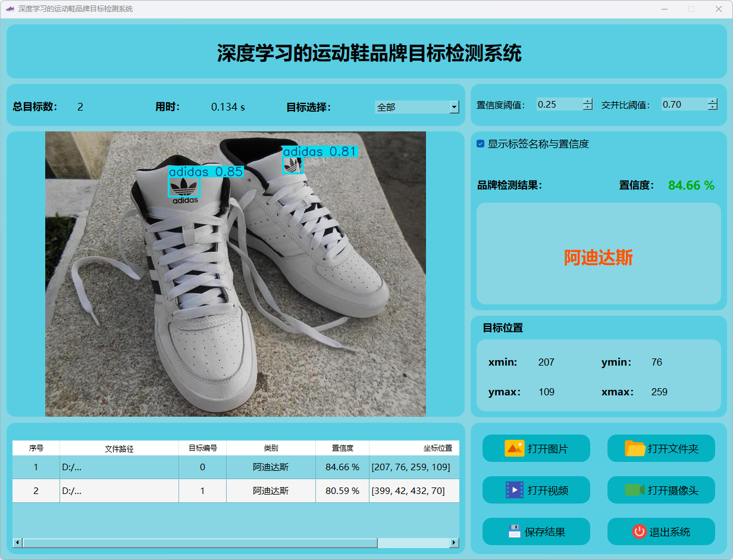This screenshot has width=733, height=560.
Task: Click table scrollbar right arrow
Action: [455, 543]
